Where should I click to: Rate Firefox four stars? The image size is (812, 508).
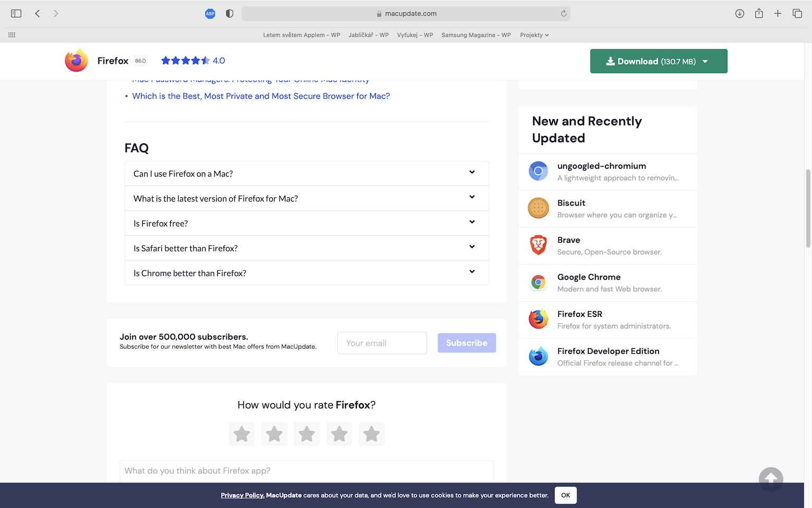(339, 434)
